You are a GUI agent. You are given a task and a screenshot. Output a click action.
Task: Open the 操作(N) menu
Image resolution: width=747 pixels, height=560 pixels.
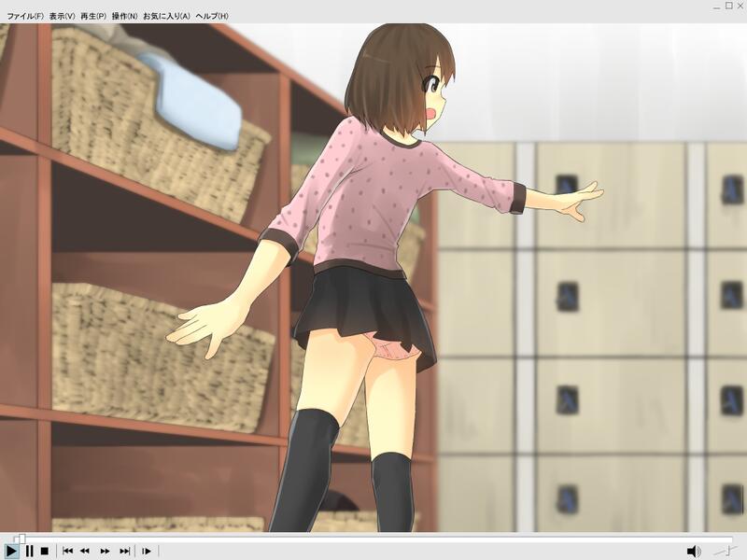pyautogui.click(x=124, y=17)
